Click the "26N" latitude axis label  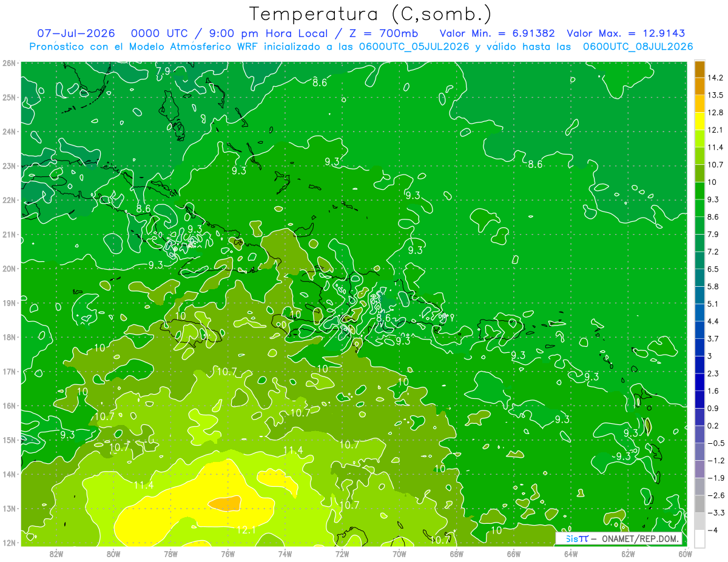click(9, 63)
